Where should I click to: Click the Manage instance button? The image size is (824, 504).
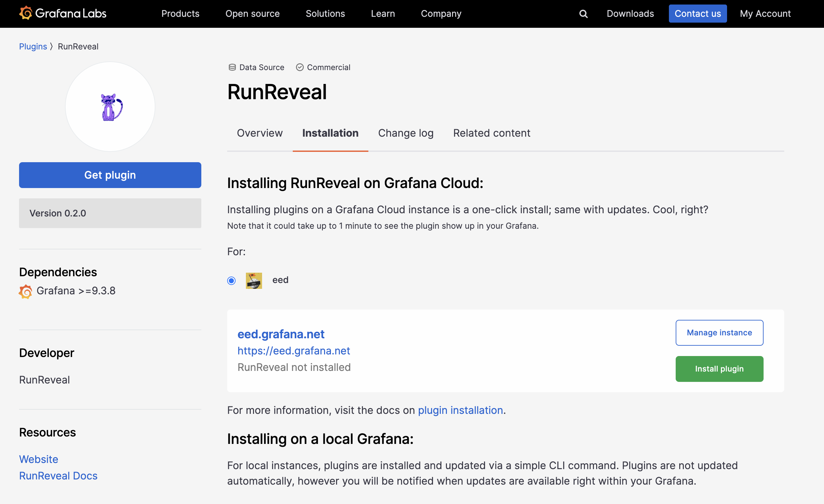(719, 332)
